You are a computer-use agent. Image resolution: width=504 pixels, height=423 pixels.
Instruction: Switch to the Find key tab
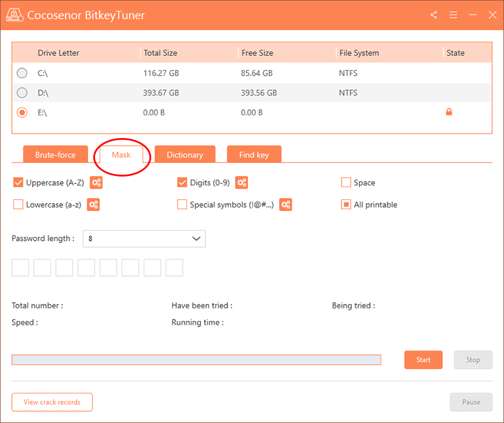254,154
